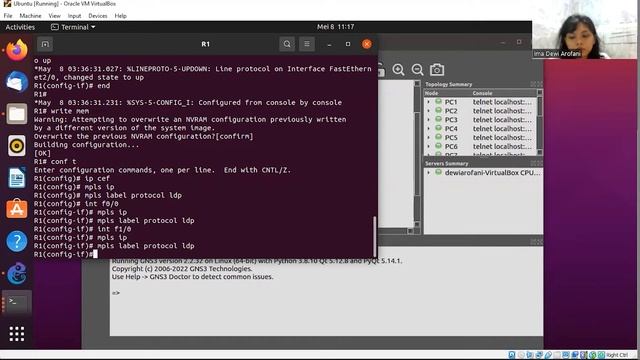Show Applications grid at dock bottom
Screen dimensions: 640x360
coord(17,334)
